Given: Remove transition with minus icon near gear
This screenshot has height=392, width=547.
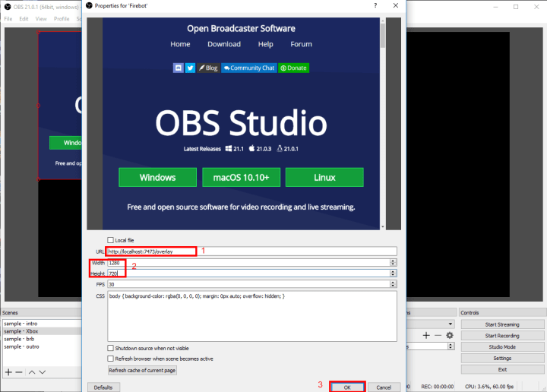Looking at the screenshot, I should pos(438,336).
